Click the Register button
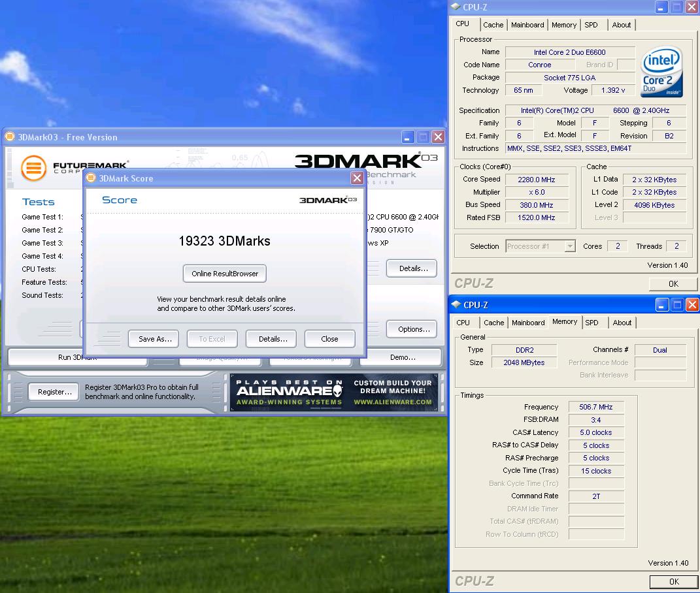 (54, 392)
